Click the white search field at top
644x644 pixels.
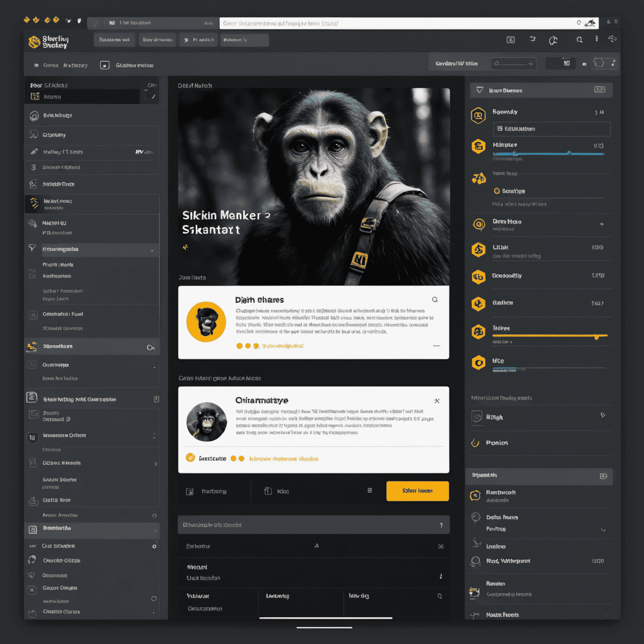(x=409, y=23)
